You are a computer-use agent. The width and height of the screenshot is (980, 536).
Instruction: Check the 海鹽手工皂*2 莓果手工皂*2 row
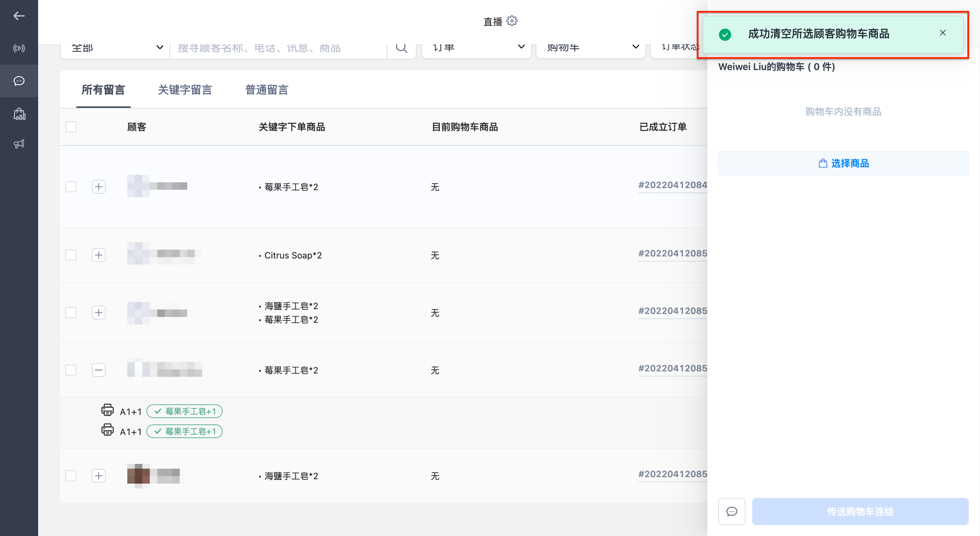(71, 313)
